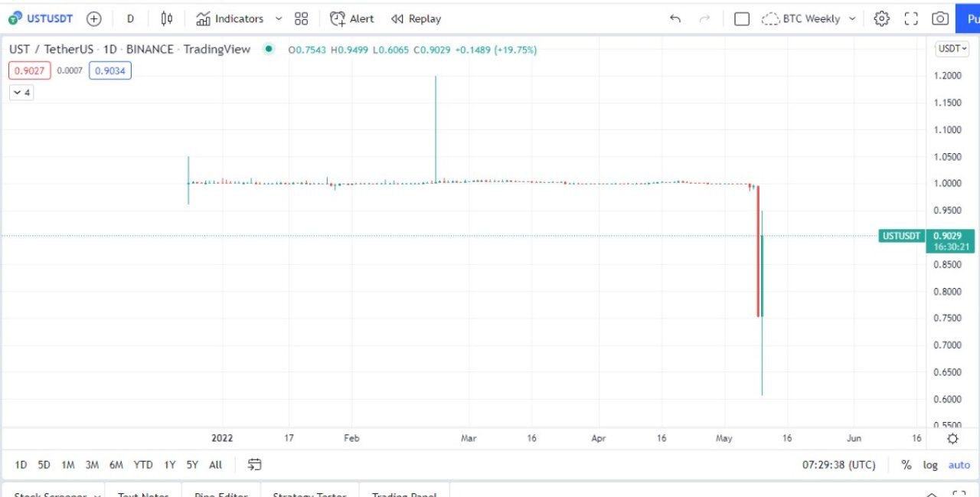Start bar Replay mode
980x497 pixels.
(416, 18)
